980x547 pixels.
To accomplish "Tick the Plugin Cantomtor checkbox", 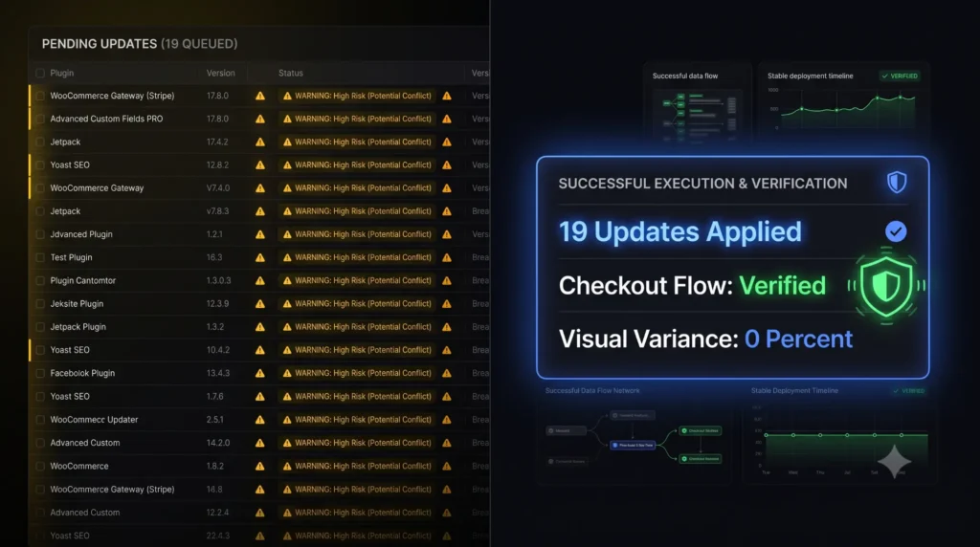I will pos(40,280).
